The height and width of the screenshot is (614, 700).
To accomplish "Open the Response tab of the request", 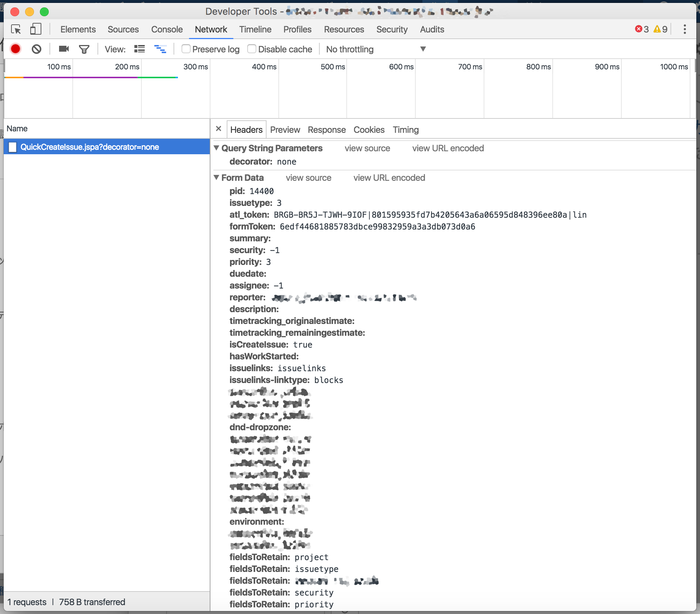I will [326, 130].
